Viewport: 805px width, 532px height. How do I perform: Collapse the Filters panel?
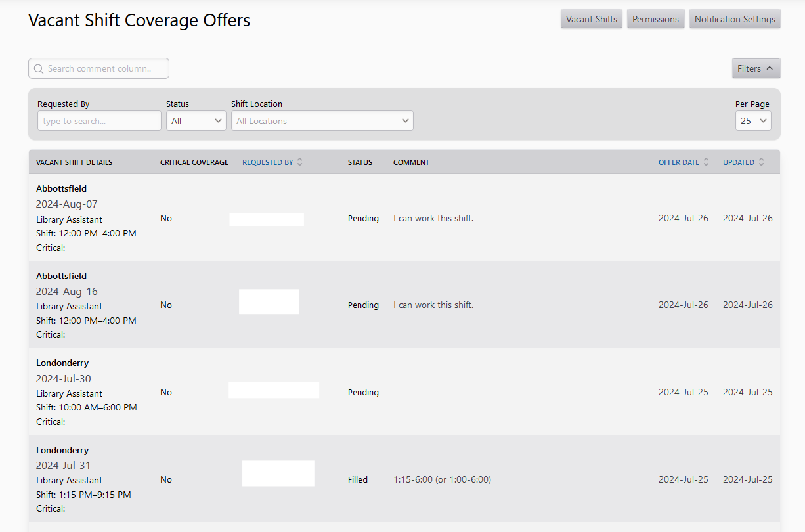[756, 68]
